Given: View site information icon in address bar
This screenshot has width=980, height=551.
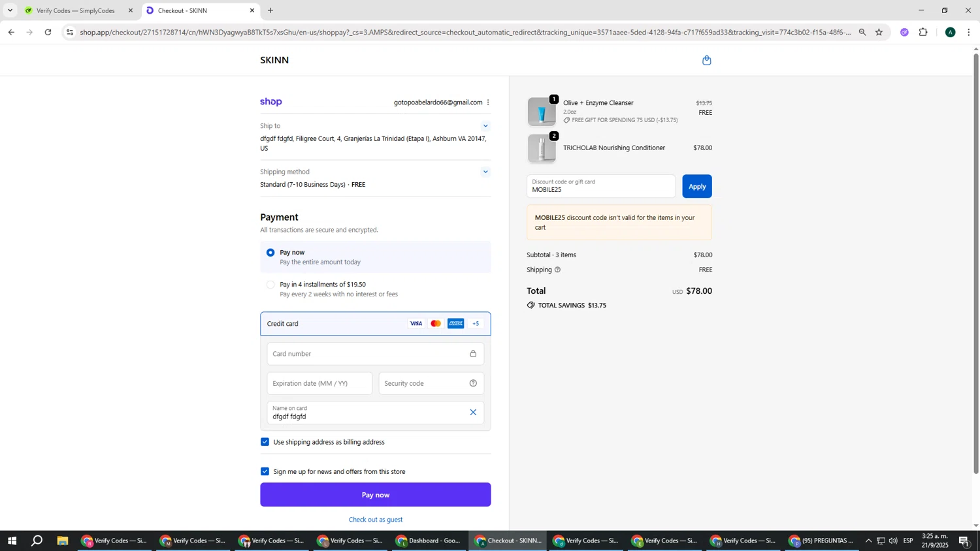Looking at the screenshot, I should coord(70,32).
